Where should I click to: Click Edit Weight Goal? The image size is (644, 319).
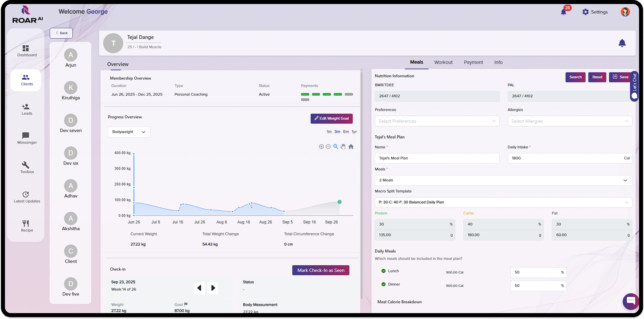click(x=332, y=118)
